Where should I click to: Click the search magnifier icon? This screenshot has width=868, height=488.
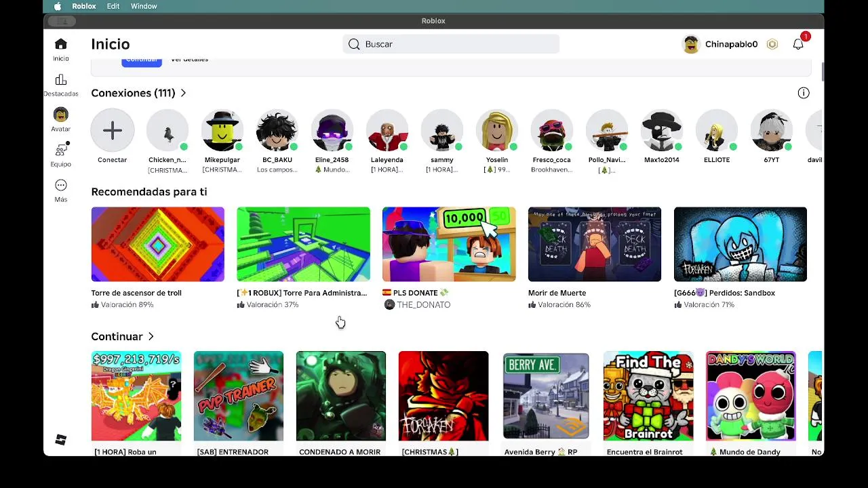point(354,44)
